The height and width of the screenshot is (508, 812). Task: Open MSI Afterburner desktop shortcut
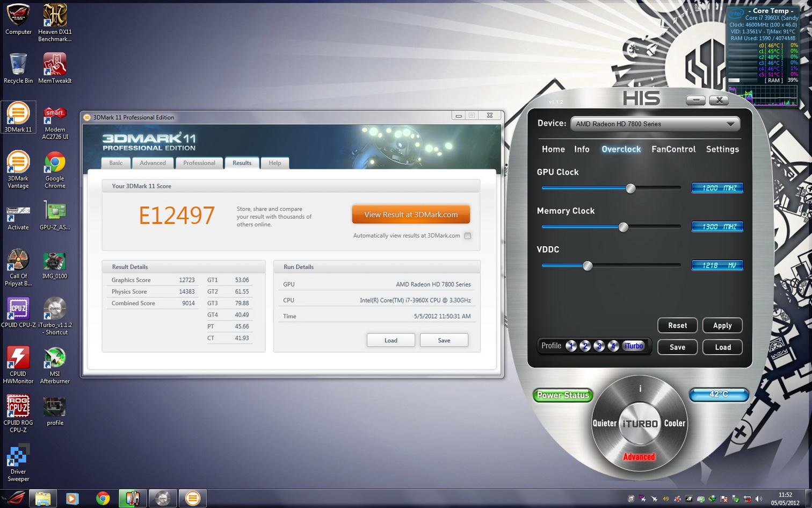(55, 366)
